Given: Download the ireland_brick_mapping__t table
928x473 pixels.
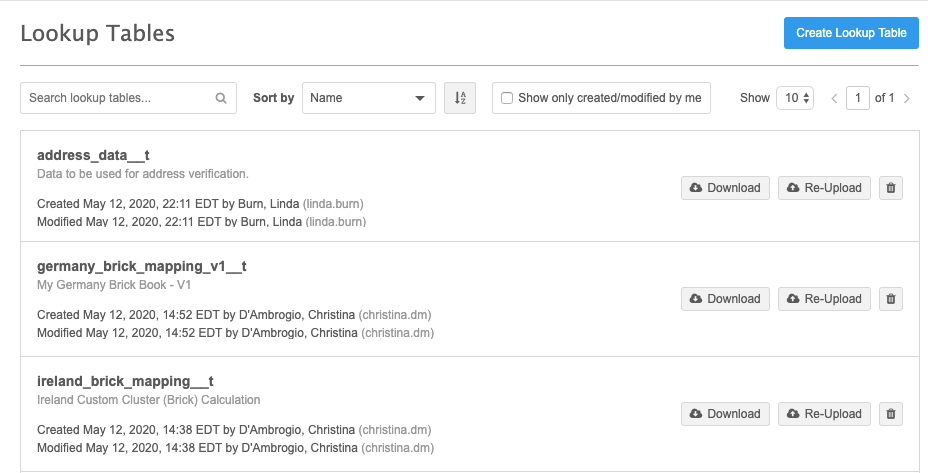Looking at the screenshot, I should coord(725,414).
